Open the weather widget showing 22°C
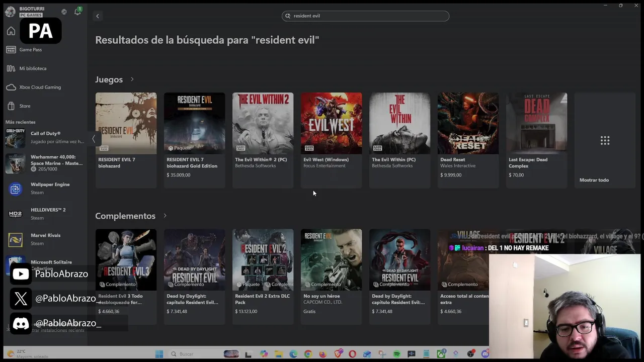 tap(28, 354)
